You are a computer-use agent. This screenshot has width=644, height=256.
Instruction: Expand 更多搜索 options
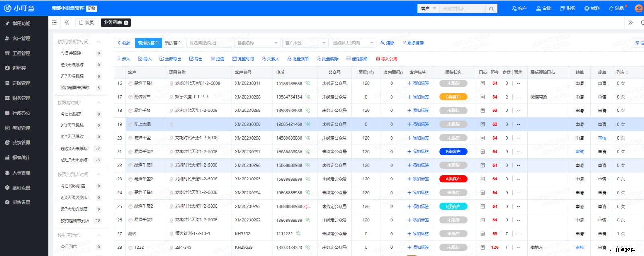(413, 43)
